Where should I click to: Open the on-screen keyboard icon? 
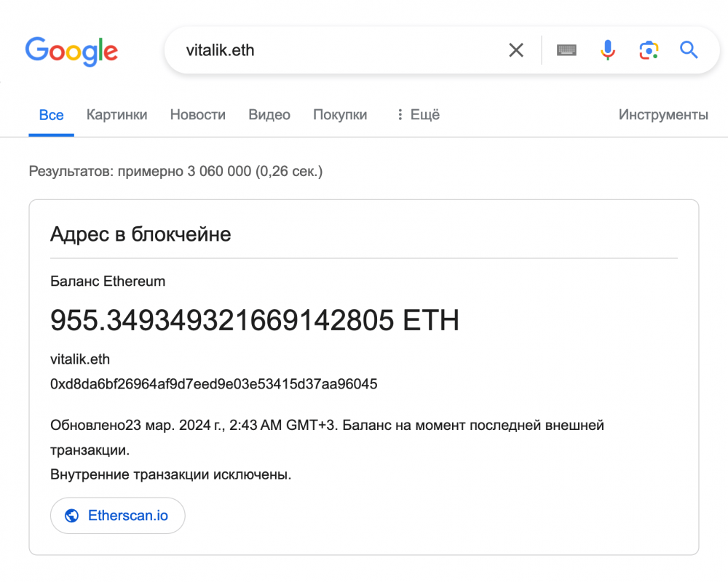(x=566, y=50)
